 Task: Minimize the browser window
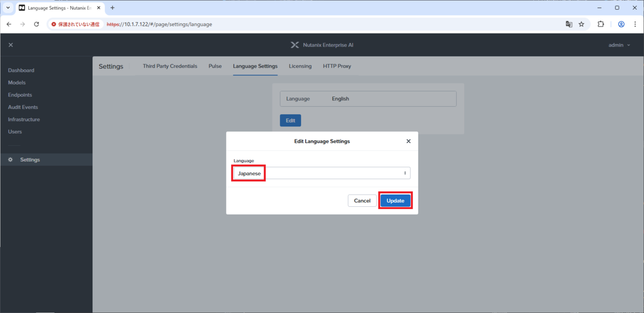point(599,8)
